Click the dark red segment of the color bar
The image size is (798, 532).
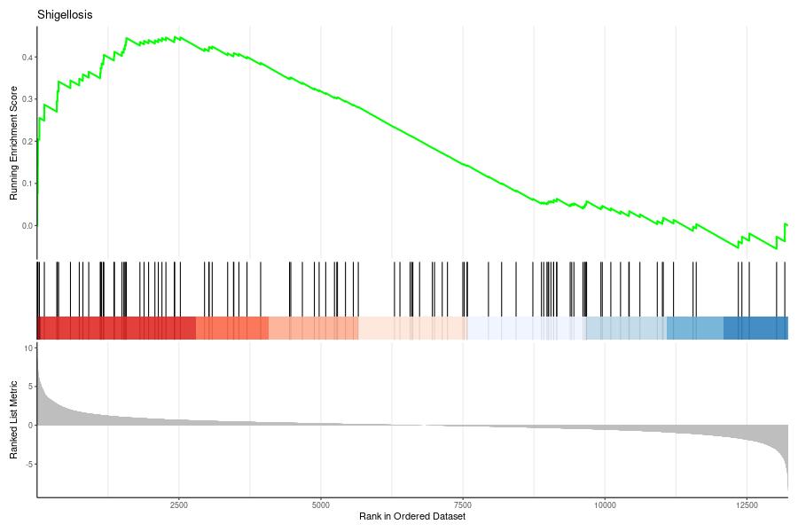pyautogui.click(x=116, y=328)
